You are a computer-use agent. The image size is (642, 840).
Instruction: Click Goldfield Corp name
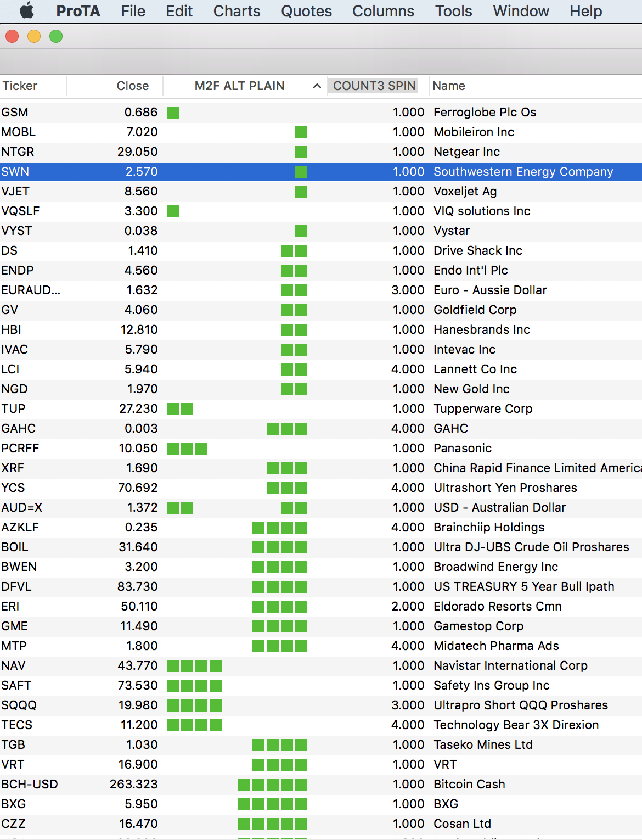475,310
